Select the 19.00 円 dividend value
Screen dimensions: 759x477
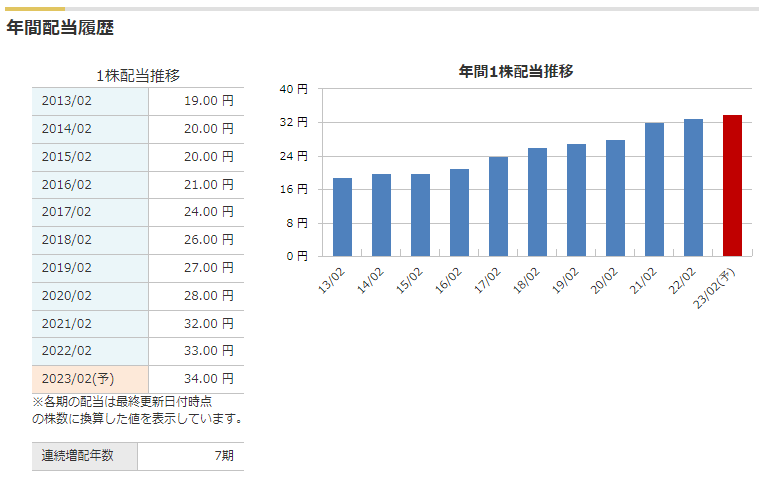coord(209,101)
